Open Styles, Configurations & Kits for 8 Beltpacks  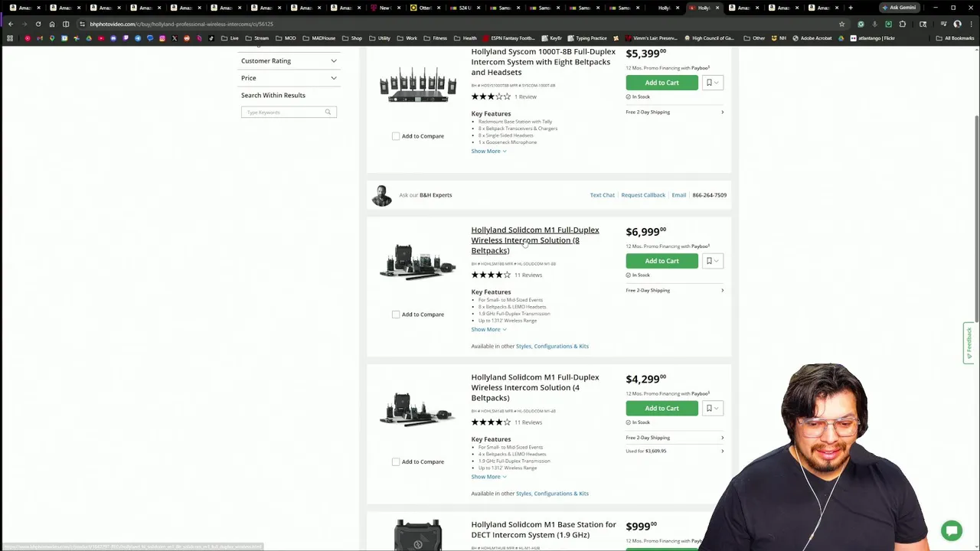tap(552, 346)
